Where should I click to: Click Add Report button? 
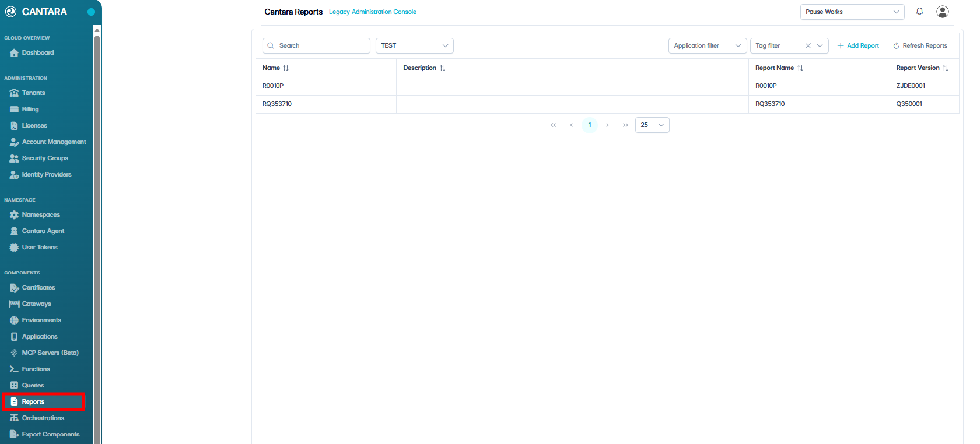coord(858,45)
